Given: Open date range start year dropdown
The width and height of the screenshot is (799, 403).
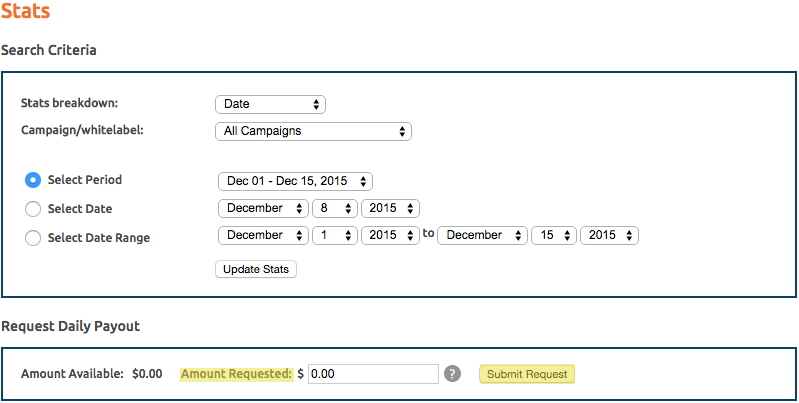Looking at the screenshot, I should (390, 236).
